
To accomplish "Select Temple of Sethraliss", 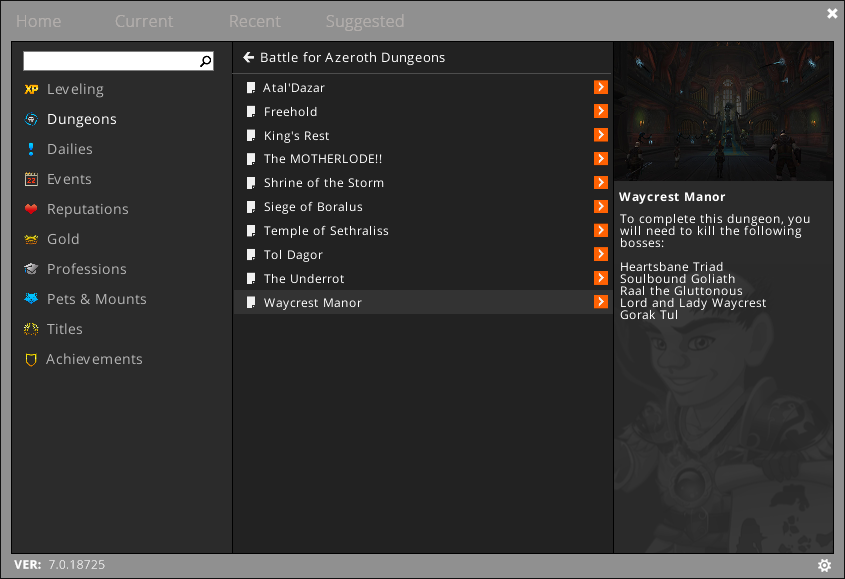I will click(422, 231).
